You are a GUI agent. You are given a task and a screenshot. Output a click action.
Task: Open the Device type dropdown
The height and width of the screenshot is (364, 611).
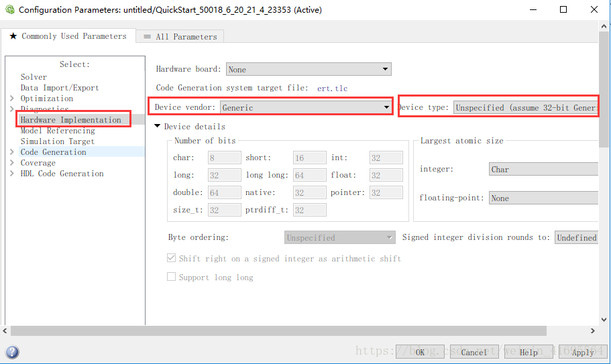(x=526, y=107)
